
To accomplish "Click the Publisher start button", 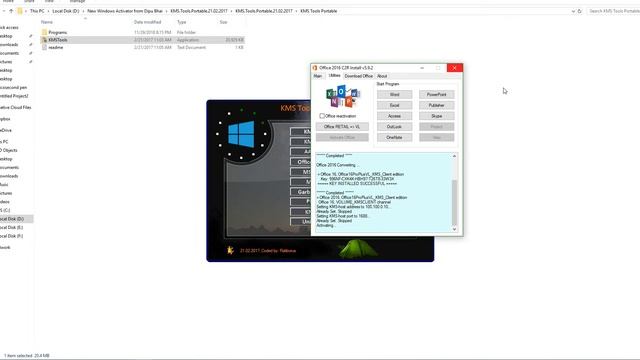I will (x=436, y=105).
